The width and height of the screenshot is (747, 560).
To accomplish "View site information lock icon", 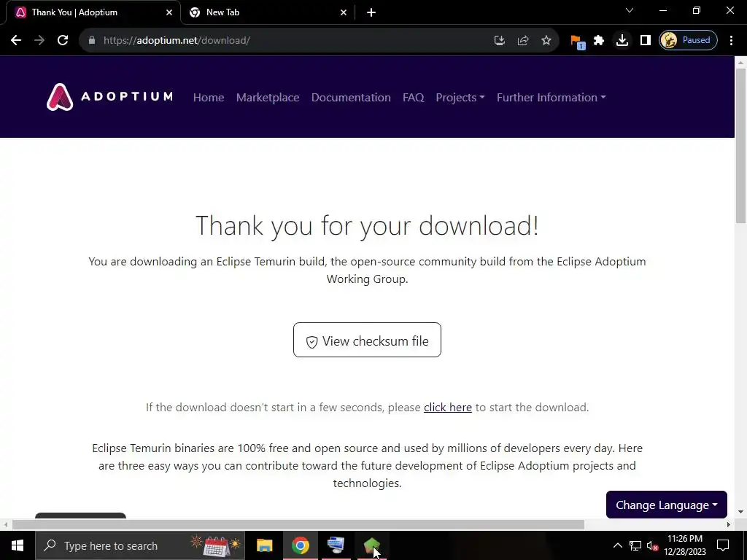I will click(92, 41).
